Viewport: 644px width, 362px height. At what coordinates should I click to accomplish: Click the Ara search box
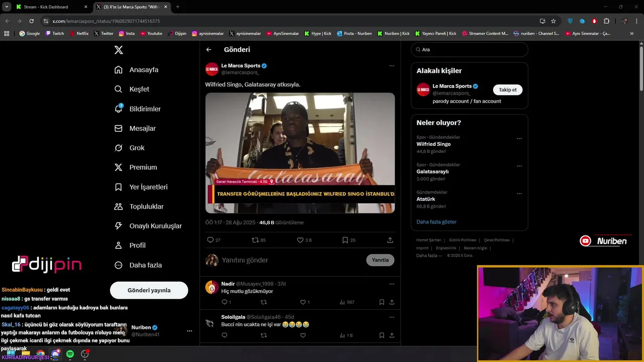click(x=469, y=50)
